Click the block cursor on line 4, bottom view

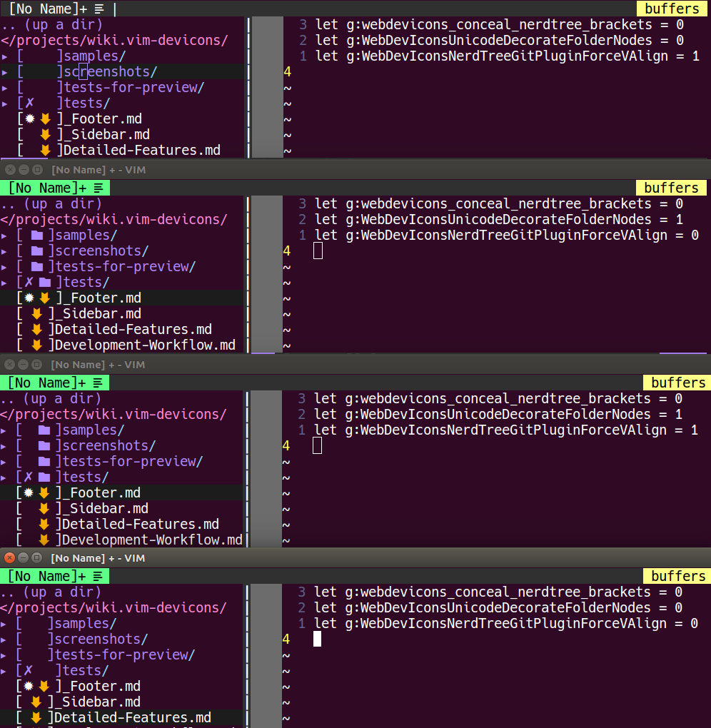tap(317, 639)
